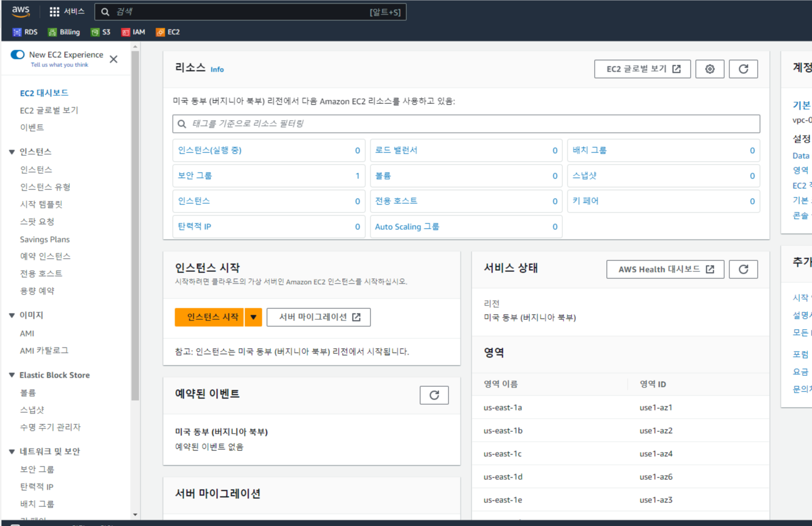Image resolution: width=812 pixels, height=526 pixels.
Task: Open 용량 예약 in sidebar
Action: (37, 291)
